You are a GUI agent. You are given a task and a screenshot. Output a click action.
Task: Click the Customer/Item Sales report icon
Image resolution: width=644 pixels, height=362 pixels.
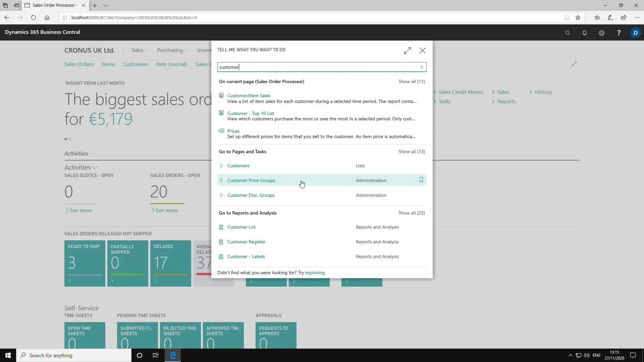pyautogui.click(x=221, y=96)
